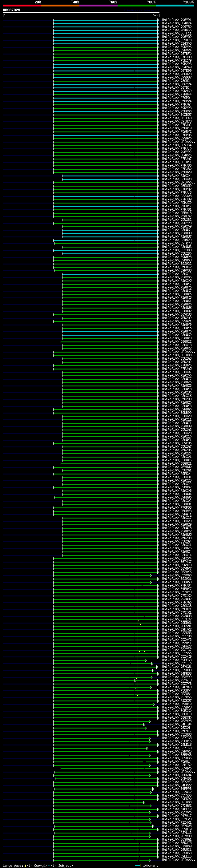The image size is (197, 868).
Task: Select hit label UniRef100_Q9LEL5
Action: [177, 857]
